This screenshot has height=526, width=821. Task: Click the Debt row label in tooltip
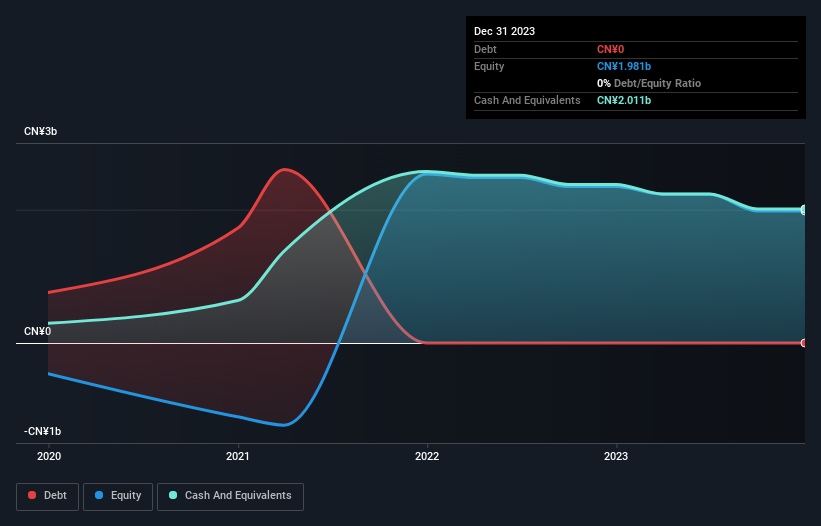(x=485, y=50)
